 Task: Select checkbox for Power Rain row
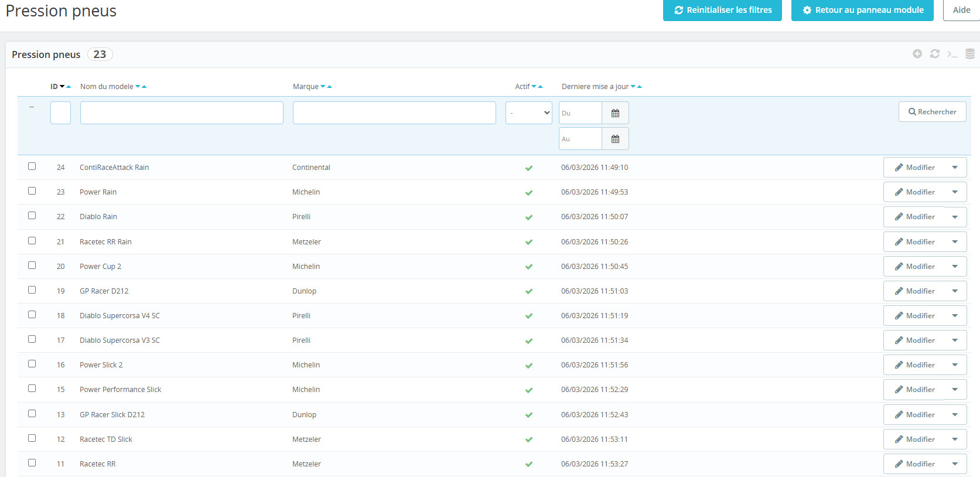[x=32, y=191]
